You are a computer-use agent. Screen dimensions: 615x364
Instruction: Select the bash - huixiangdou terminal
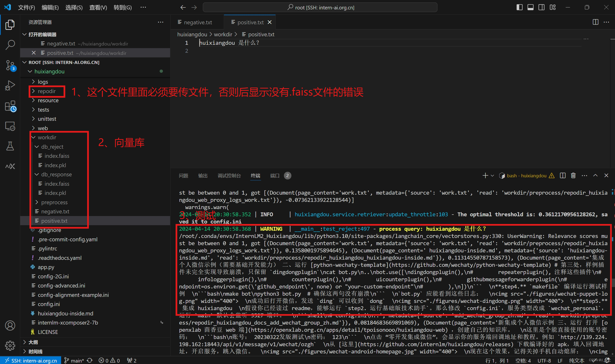(526, 176)
